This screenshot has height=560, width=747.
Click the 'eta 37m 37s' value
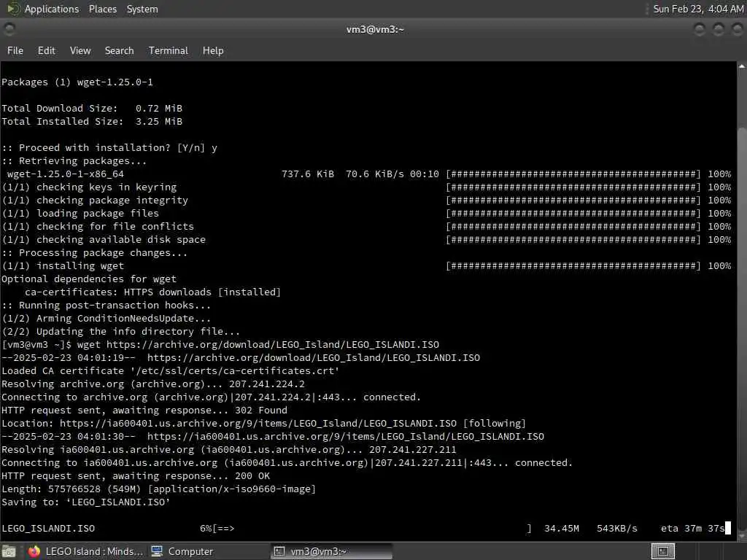pyautogui.click(x=693, y=529)
